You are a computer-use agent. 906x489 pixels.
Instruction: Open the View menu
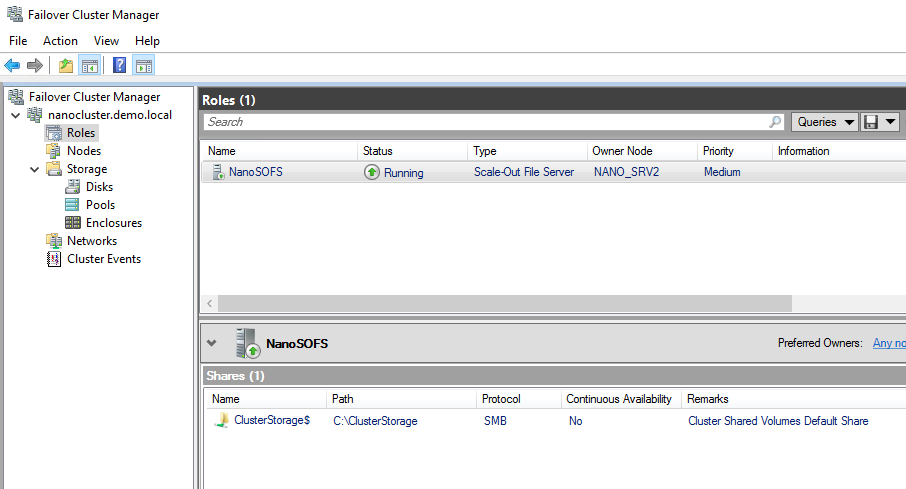click(x=106, y=40)
